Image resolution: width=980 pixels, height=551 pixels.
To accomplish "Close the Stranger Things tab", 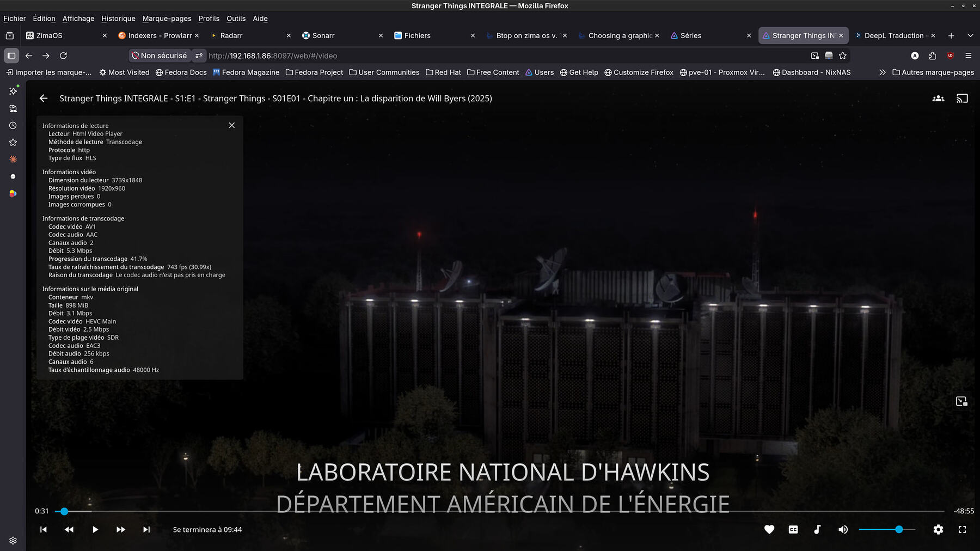I will tap(841, 35).
